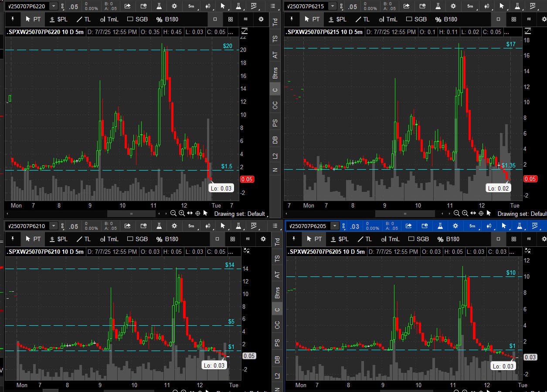Click the share icon in the P6220 chart toolbar
This screenshot has width=547, height=392.
tap(128, 6)
